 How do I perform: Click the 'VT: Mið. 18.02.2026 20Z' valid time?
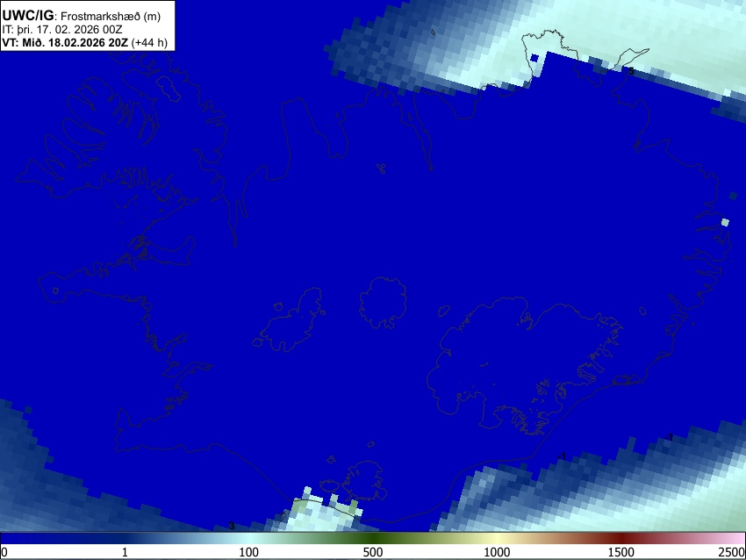click(65, 42)
